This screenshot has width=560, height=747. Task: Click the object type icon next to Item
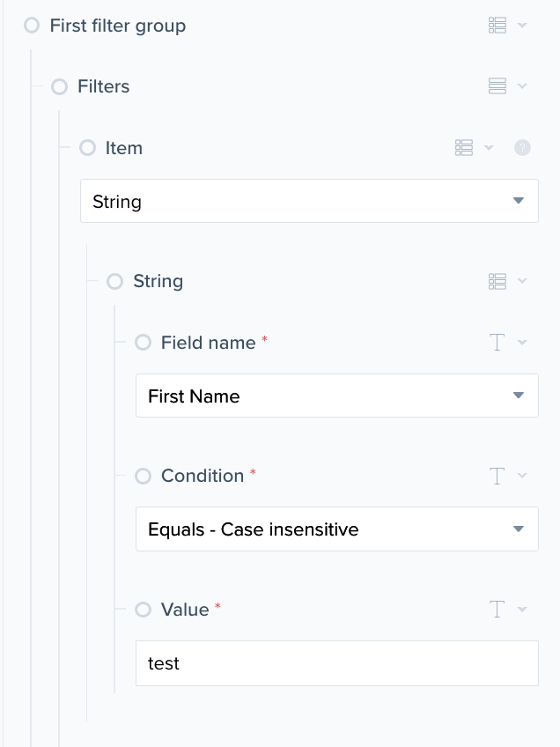click(x=464, y=147)
